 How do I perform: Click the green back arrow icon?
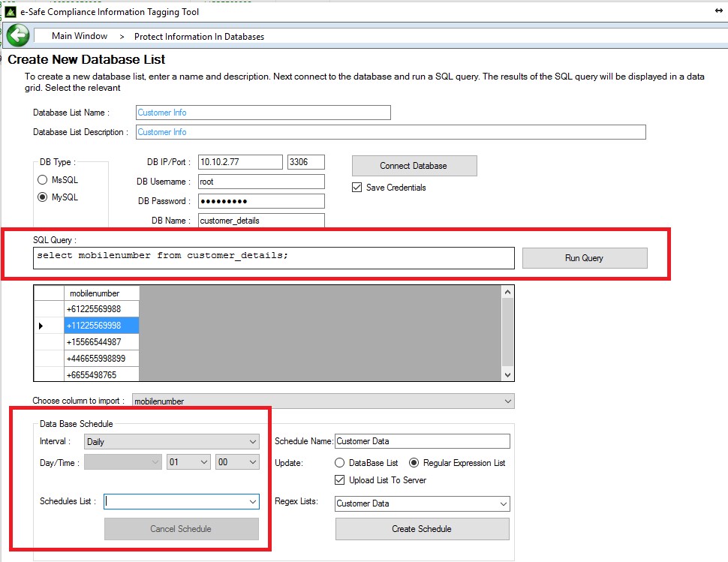coord(17,35)
